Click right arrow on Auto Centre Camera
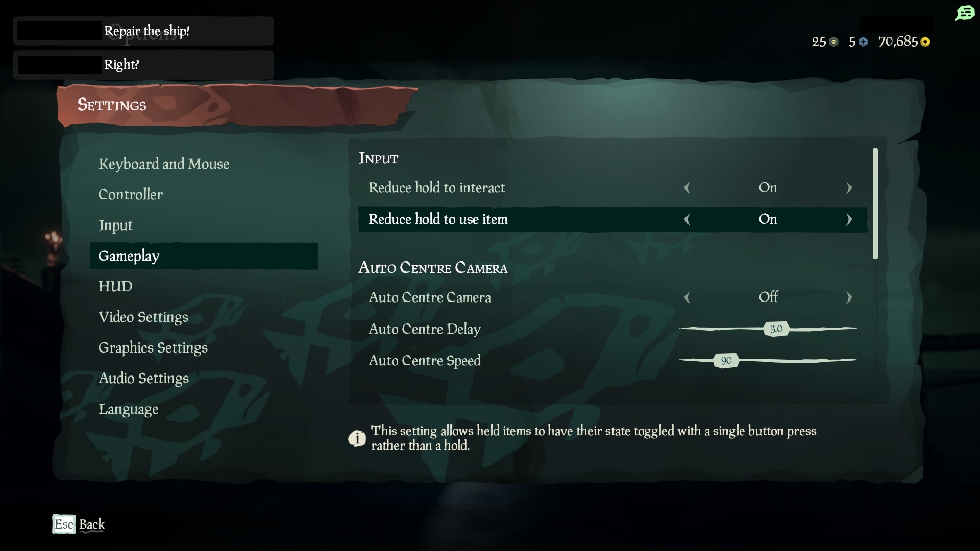Screen dimensions: 980x551 coord(849,297)
